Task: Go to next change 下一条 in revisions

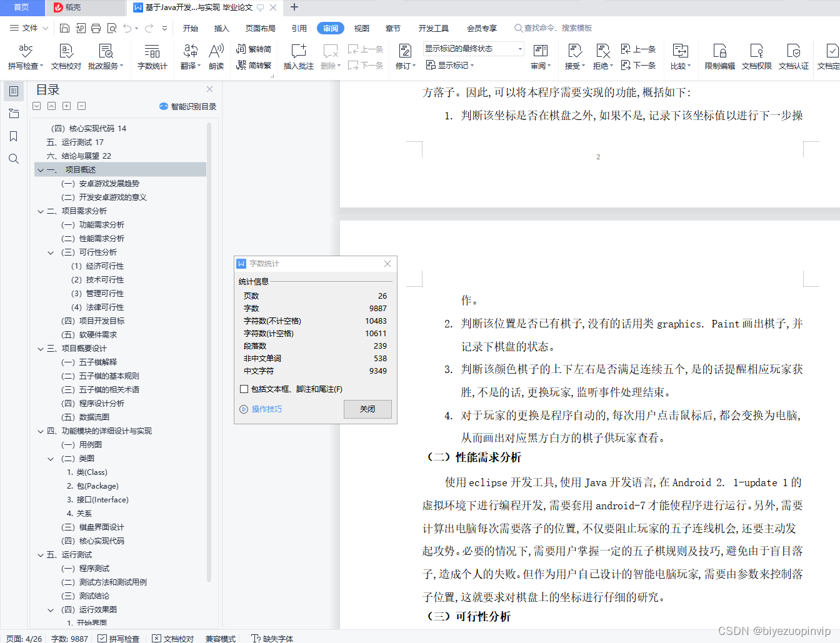Action: pyautogui.click(x=638, y=65)
